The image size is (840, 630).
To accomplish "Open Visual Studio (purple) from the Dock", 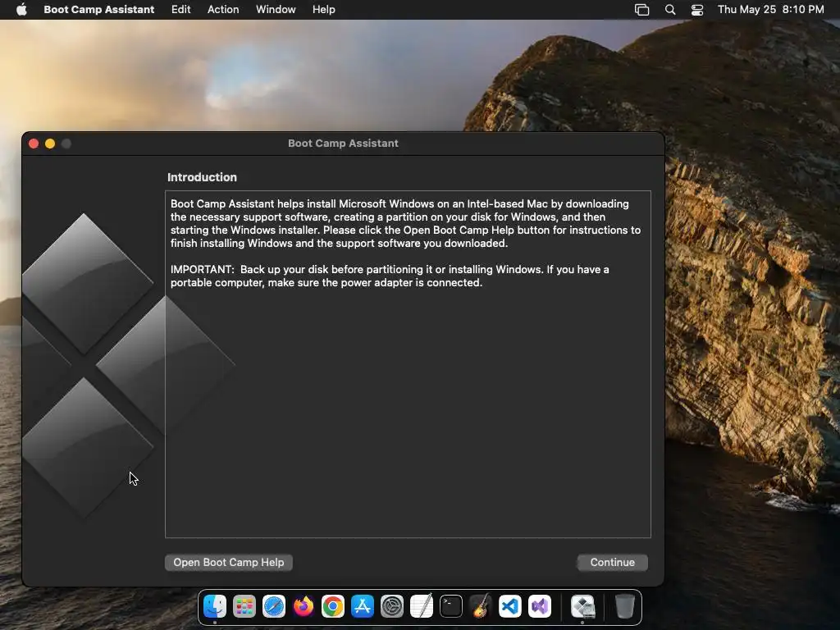I will click(x=539, y=606).
